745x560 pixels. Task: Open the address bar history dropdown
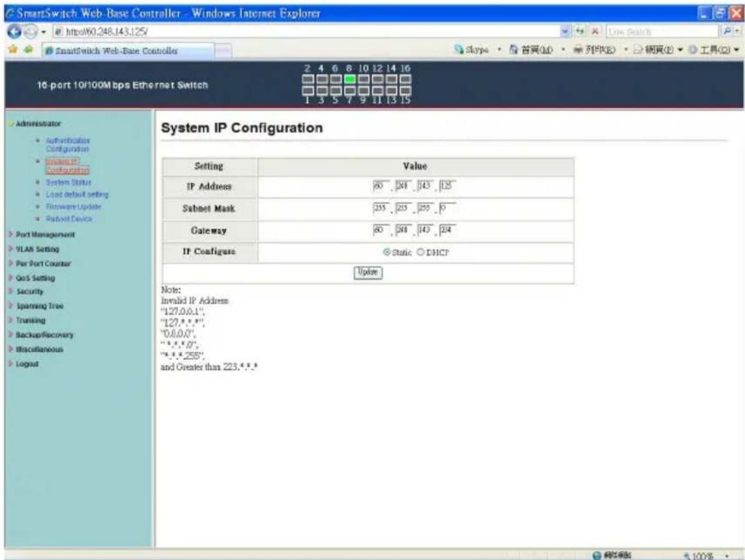(x=565, y=31)
